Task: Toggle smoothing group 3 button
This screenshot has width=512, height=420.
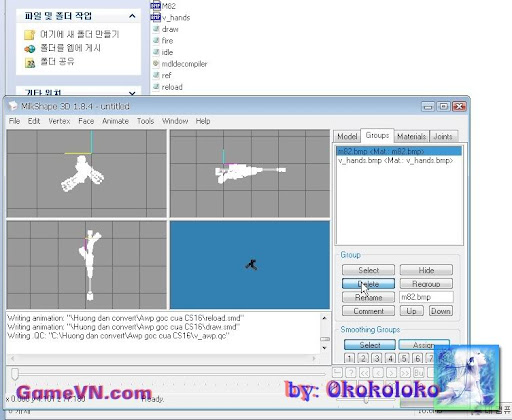Action: point(376,358)
